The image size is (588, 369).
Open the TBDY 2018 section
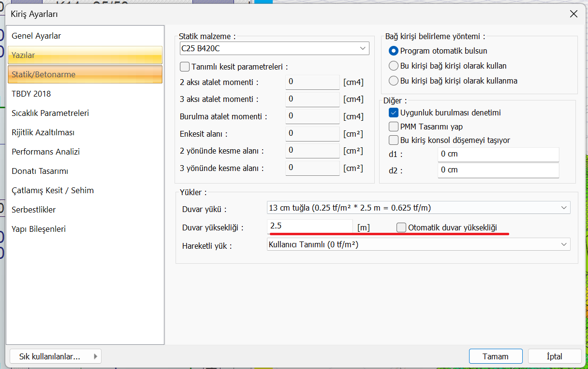point(31,94)
